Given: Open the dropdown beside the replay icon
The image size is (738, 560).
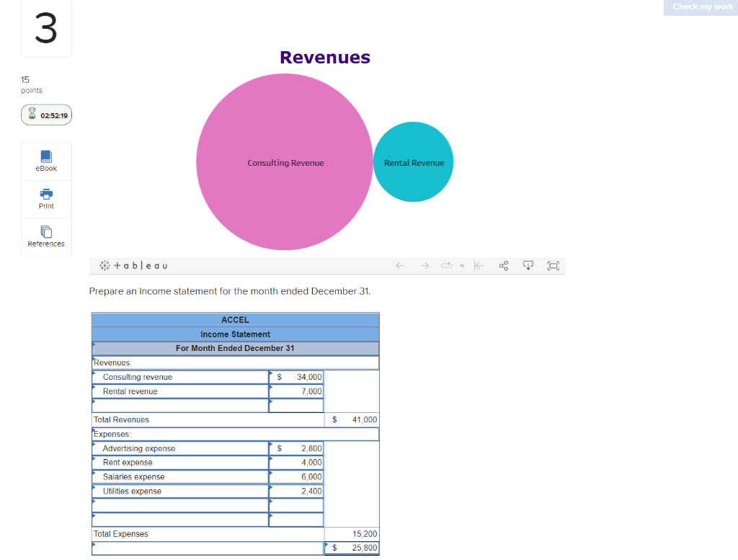Looking at the screenshot, I should 462,265.
